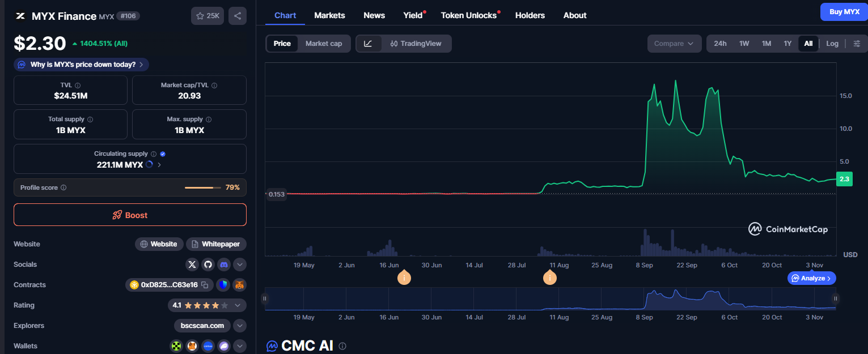Open the Token Unlocks tab
This screenshot has width=868, height=354.
click(x=469, y=15)
